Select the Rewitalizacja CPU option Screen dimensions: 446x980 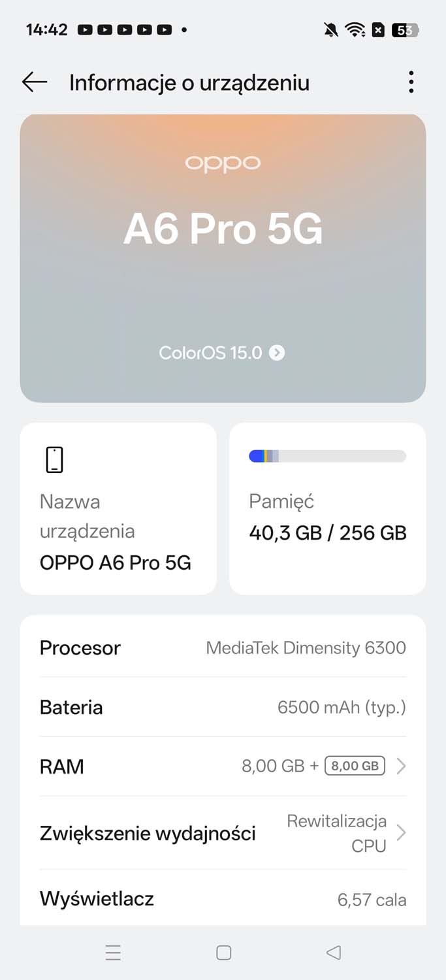[337, 832]
